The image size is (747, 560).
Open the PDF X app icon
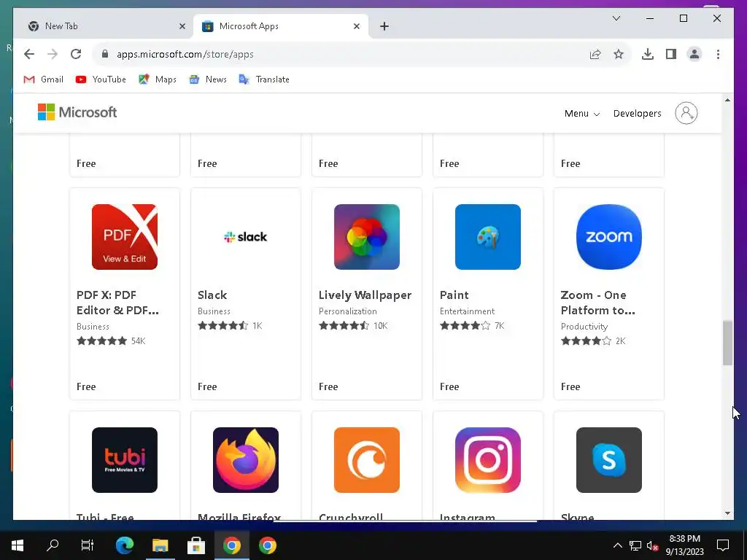coord(124,237)
